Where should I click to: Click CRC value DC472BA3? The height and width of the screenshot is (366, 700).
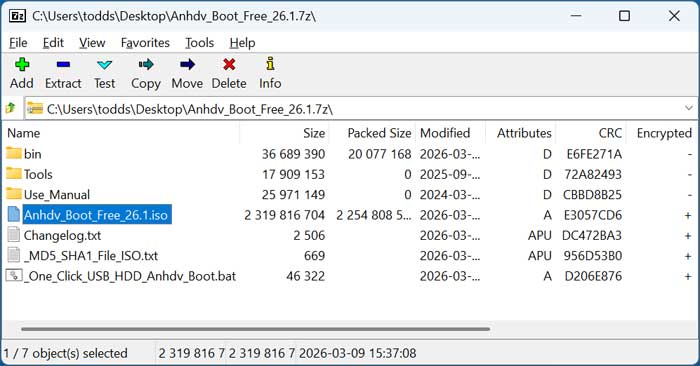point(592,235)
